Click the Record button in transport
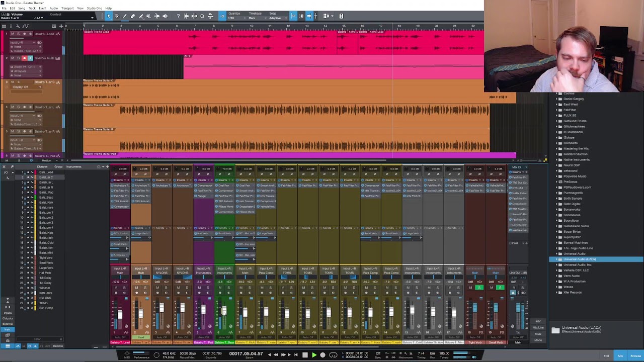 click(323, 355)
